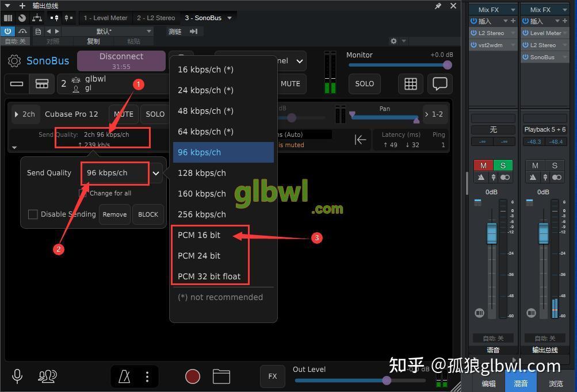Click the keypad grid icon near Monitor

[x=410, y=83]
